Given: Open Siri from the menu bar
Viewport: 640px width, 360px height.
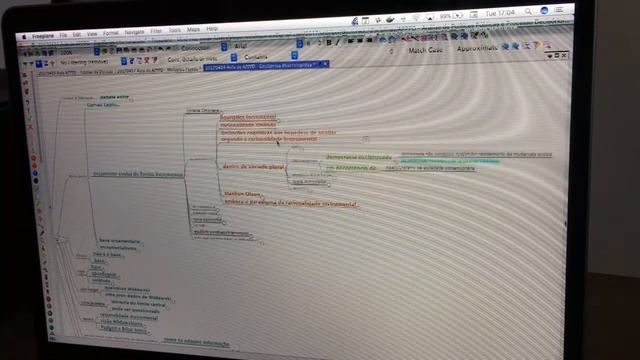Looking at the screenshot, I should (543, 11).
